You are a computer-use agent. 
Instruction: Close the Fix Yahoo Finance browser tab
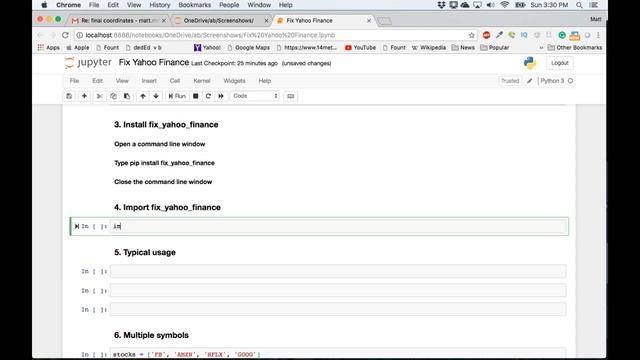click(369, 20)
